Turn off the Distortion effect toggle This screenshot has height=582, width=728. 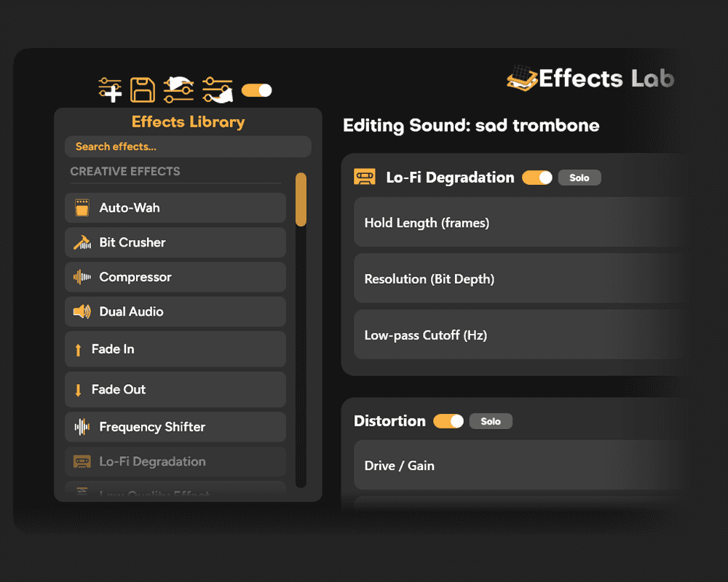click(448, 420)
